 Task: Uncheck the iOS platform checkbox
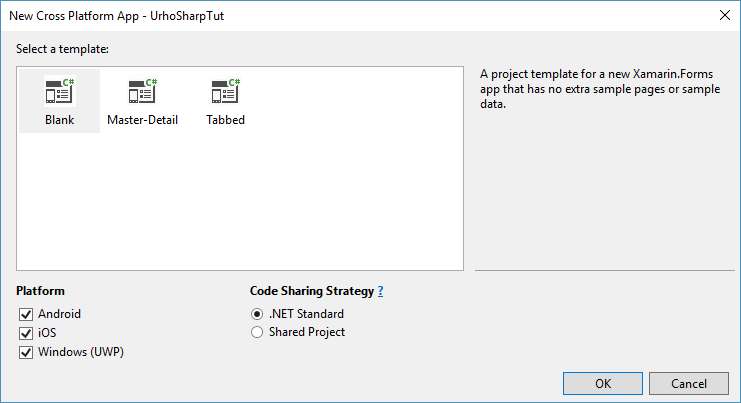coord(26,333)
